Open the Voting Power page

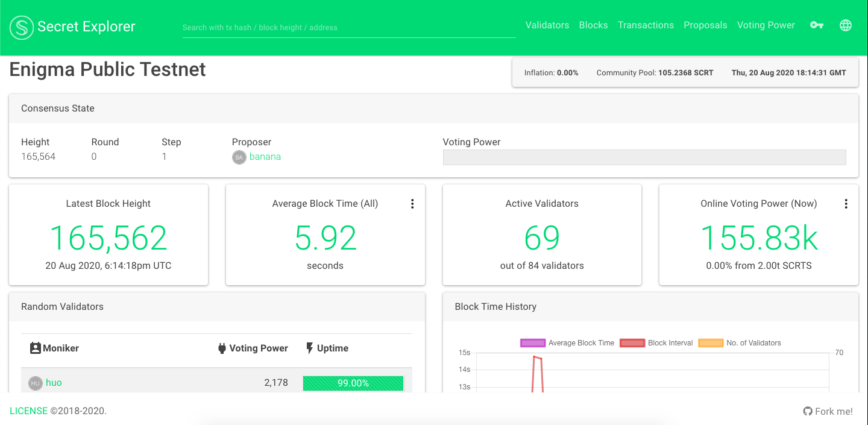766,25
